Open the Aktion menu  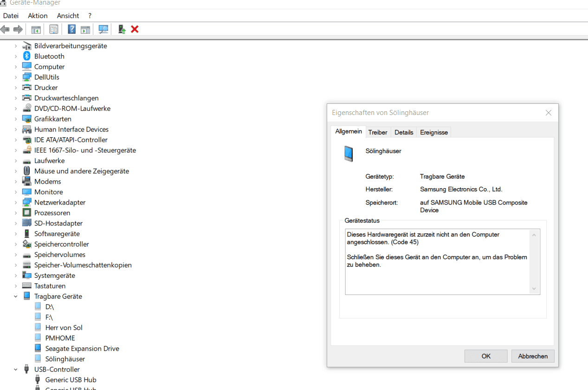point(38,16)
